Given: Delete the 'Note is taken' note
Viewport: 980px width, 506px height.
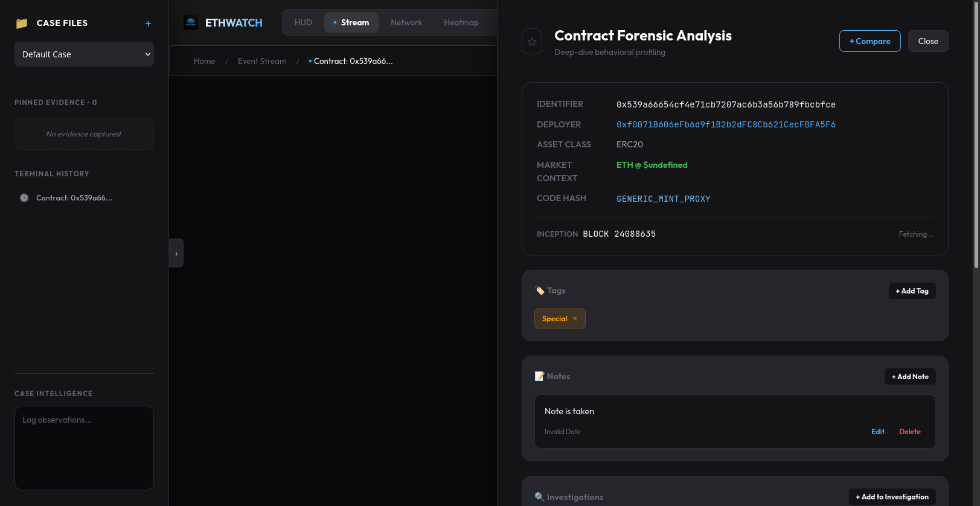Looking at the screenshot, I should [909, 432].
